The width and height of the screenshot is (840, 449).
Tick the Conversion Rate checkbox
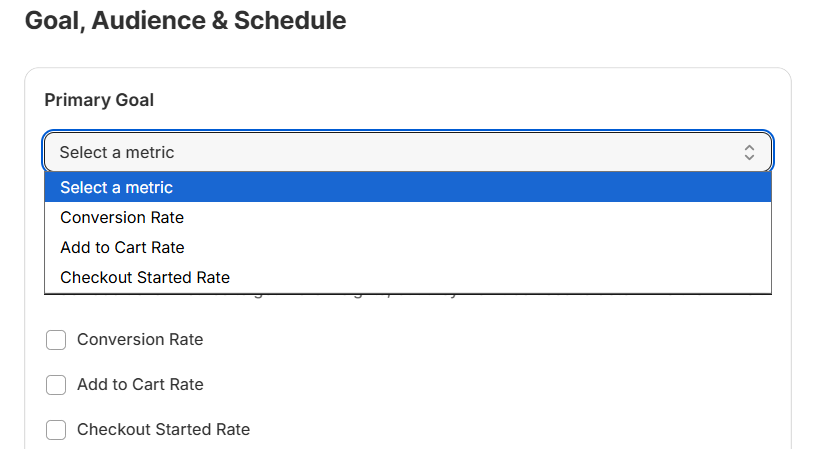click(57, 340)
